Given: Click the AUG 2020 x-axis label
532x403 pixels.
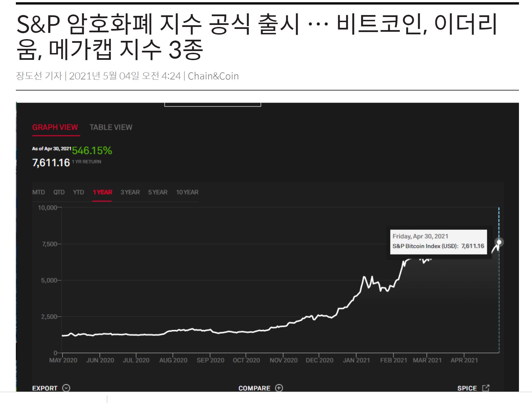Looking at the screenshot, I should pos(173,360).
